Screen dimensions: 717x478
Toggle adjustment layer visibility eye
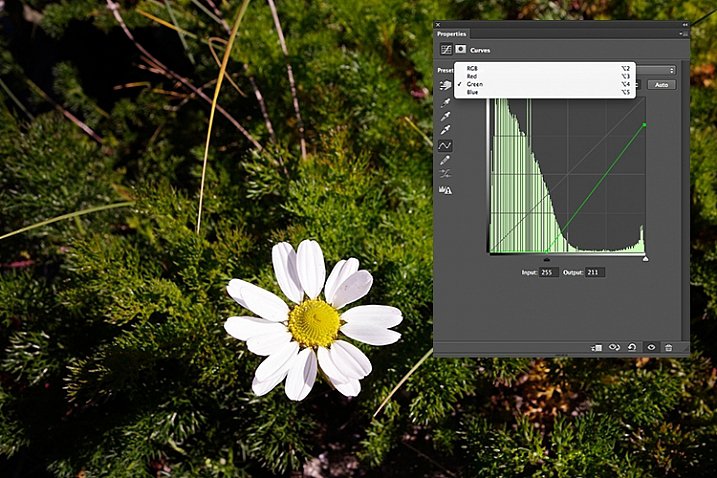click(x=651, y=347)
